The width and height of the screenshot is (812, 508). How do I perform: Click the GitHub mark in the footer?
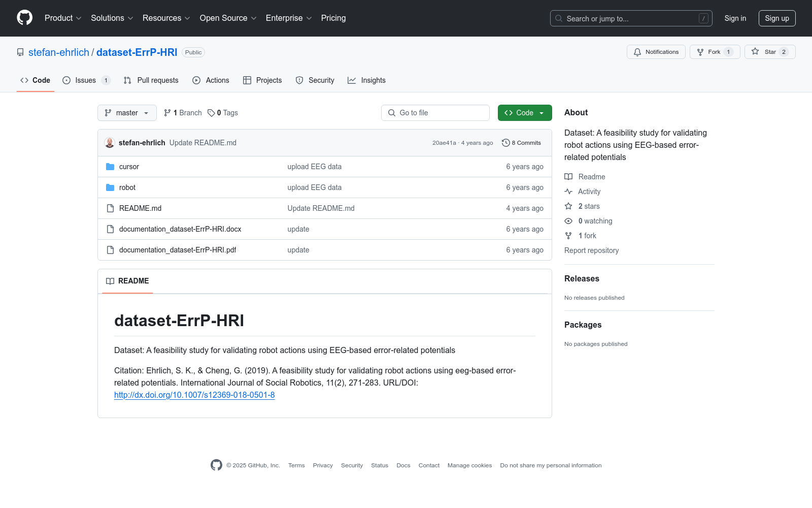click(x=216, y=465)
